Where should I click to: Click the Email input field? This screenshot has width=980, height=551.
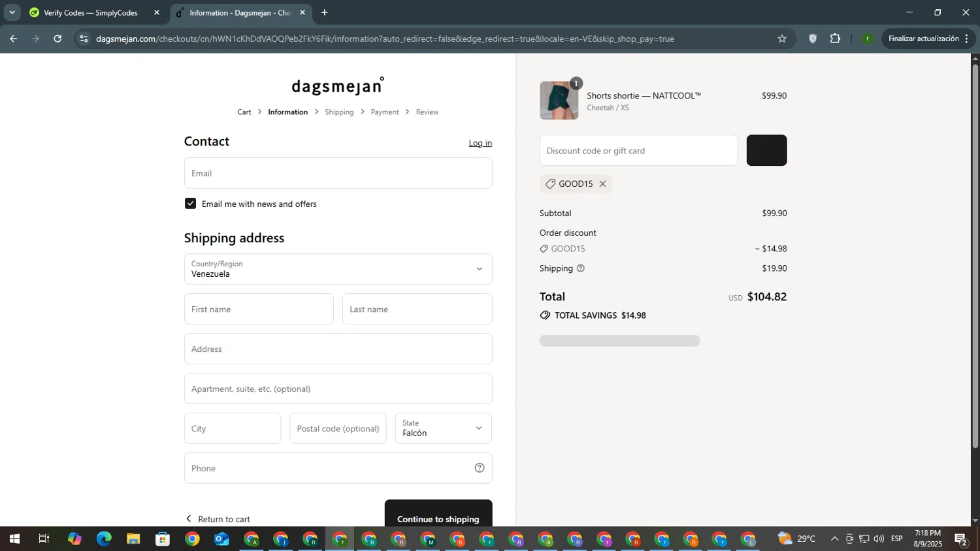[338, 173]
